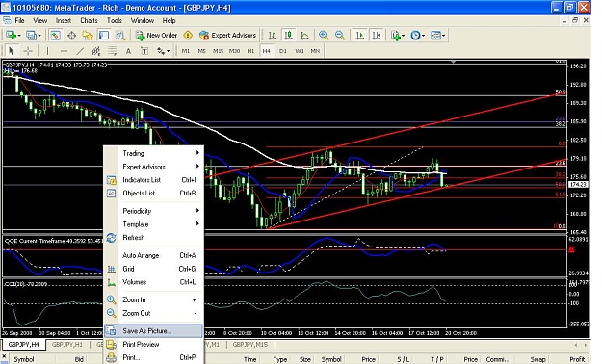The width and height of the screenshot is (602, 364).
Task: Activate the Crosshair tool
Action: click(x=28, y=51)
